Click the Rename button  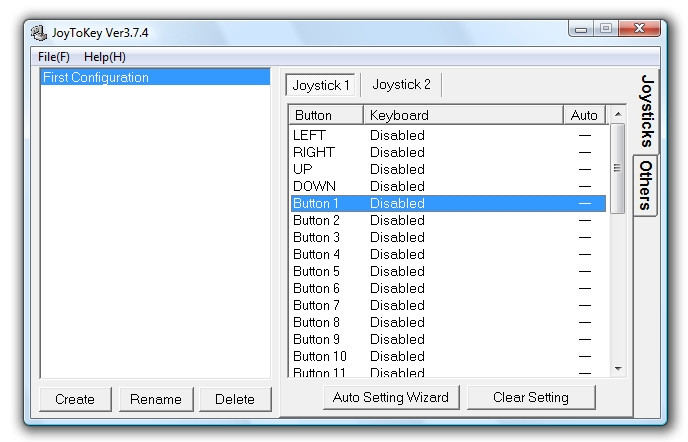click(156, 399)
